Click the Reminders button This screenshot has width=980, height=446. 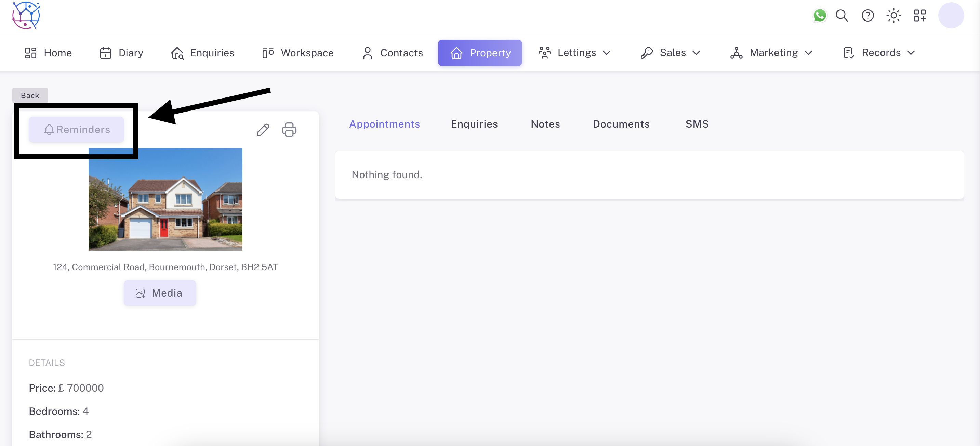tap(77, 130)
